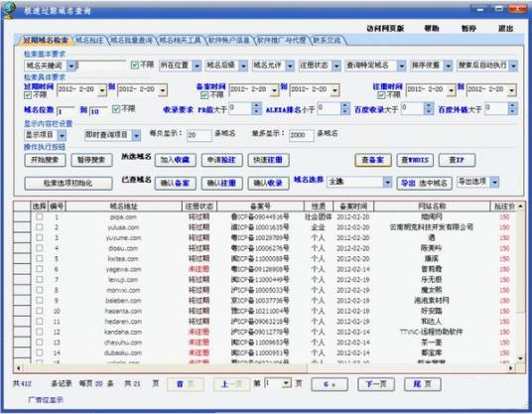Image resolution: width=532 pixels, height=414 pixels.
Task: Open the 域名选择 全选 dropdown
Action: pyautogui.click(x=387, y=183)
